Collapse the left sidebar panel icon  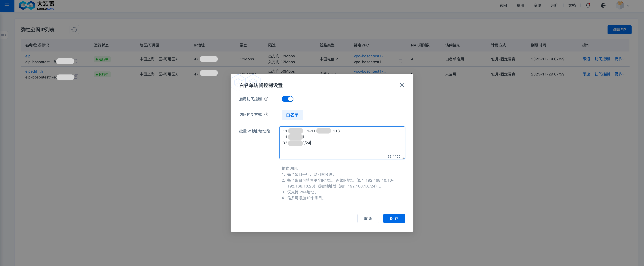pyautogui.click(x=4, y=35)
